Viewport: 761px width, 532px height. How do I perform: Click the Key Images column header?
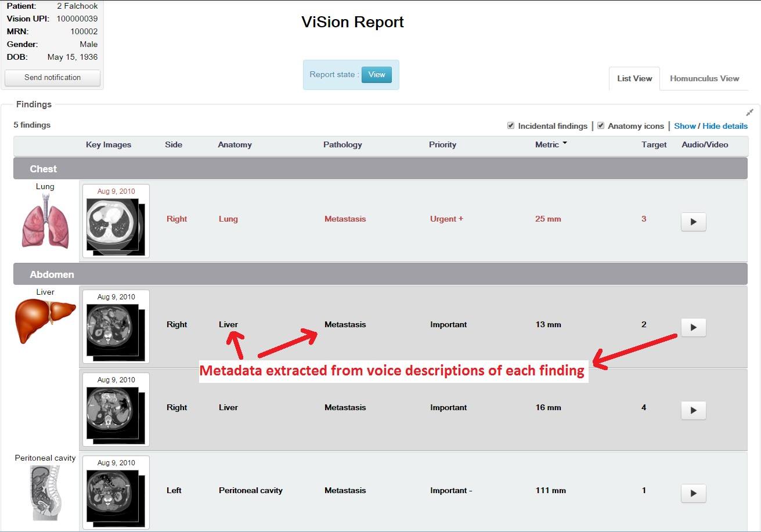(x=109, y=144)
